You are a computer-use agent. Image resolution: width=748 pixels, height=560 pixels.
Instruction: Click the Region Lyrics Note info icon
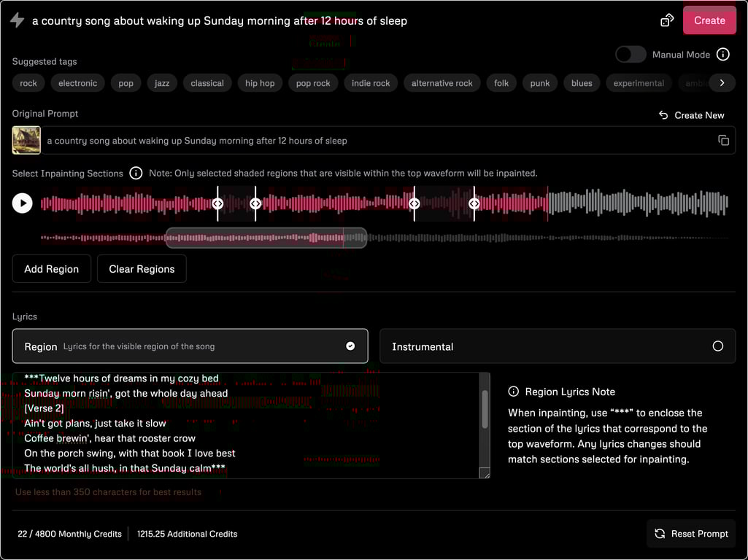(x=514, y=392)
